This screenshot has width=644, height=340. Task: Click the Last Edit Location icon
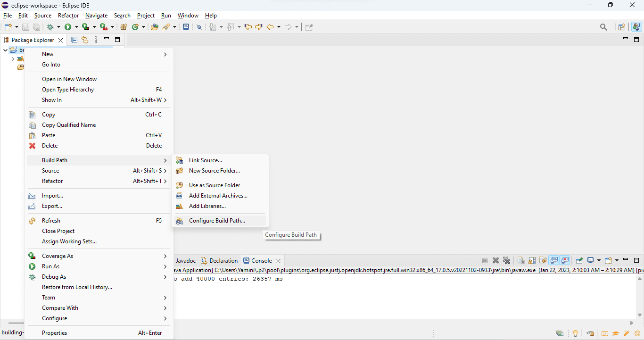tap(248, 27)
